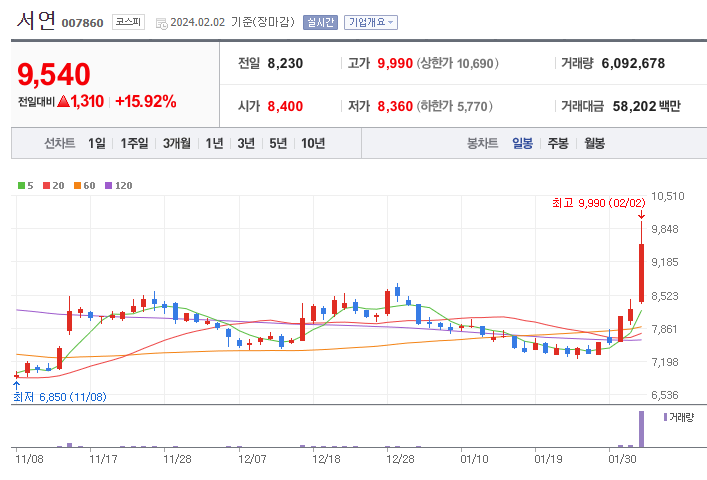Click the 9,848 price axis label
707x480 pixels.
pyautogui.click(x=665, y=229)
